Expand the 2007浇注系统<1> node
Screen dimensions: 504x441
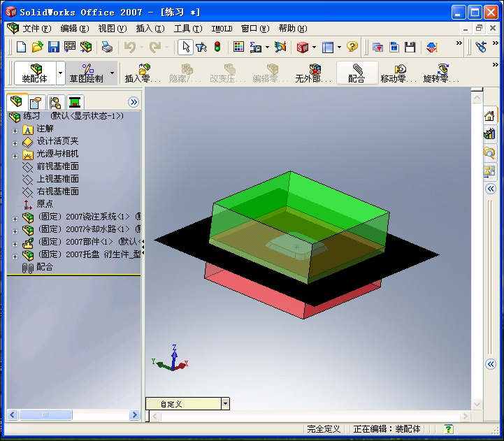(x=15, y=219)
